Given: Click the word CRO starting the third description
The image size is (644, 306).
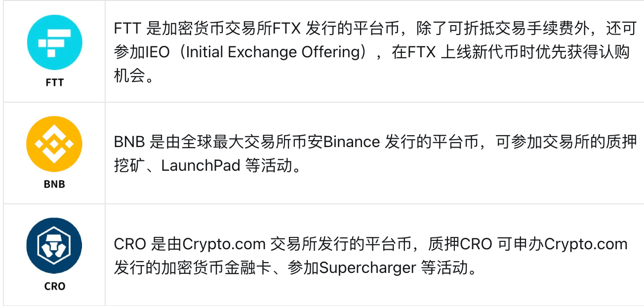Looking at the screenshot, I should point(130,244).
